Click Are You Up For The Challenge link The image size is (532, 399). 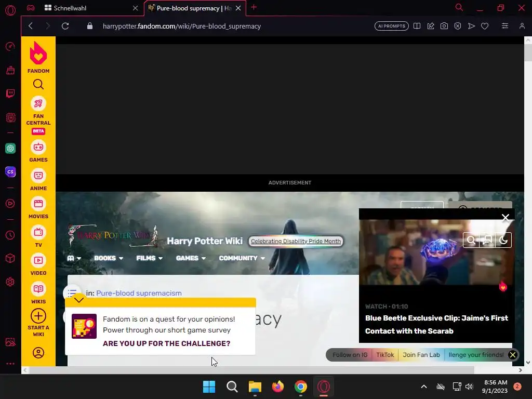tap(167, 343)
